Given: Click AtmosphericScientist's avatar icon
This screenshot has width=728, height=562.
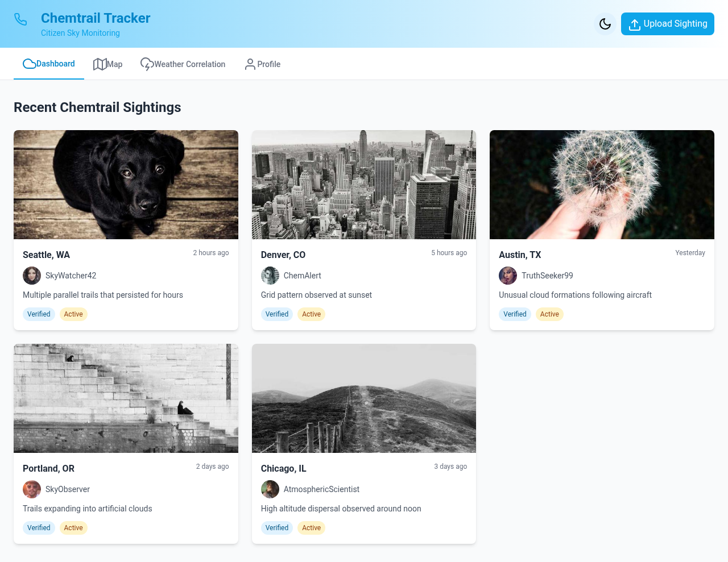Looking at the screenshot, I should (270, 489).
